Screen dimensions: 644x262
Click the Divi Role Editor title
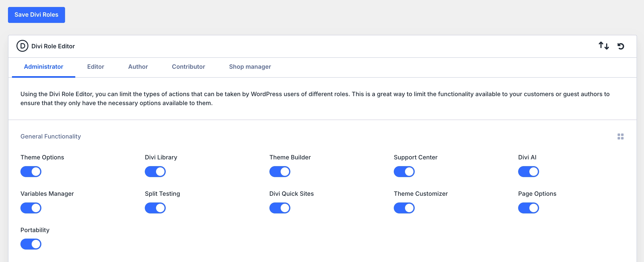pos(53,46)
